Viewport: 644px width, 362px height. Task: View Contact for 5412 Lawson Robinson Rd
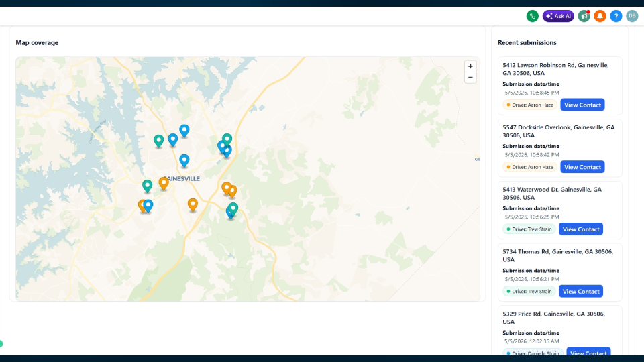click(x=582, y=105)
